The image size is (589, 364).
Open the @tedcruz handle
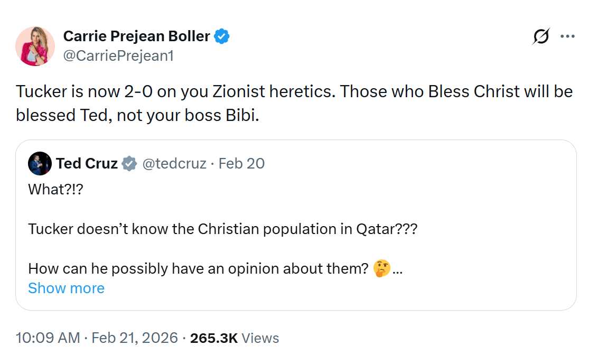coord(174,164)
